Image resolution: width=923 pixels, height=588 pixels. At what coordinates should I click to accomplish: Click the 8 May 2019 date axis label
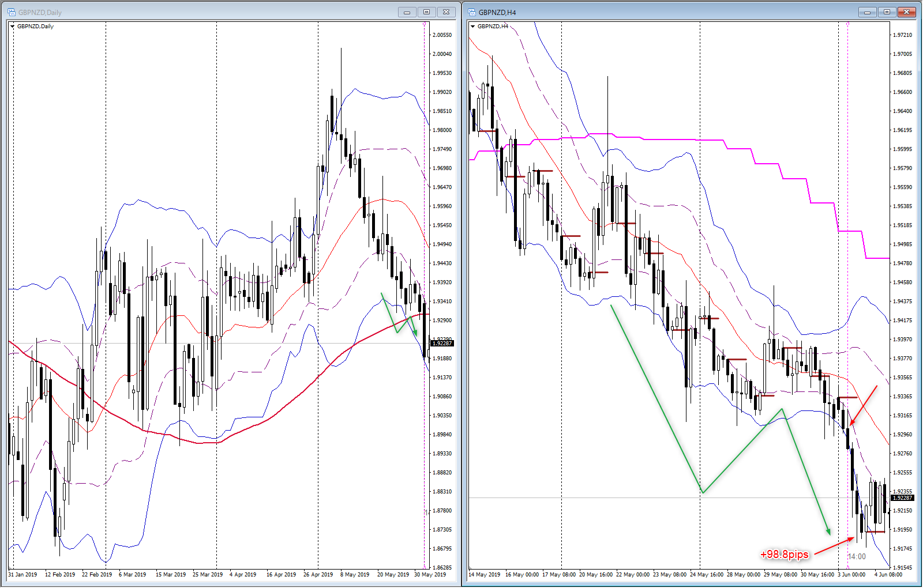pos(355,575)
